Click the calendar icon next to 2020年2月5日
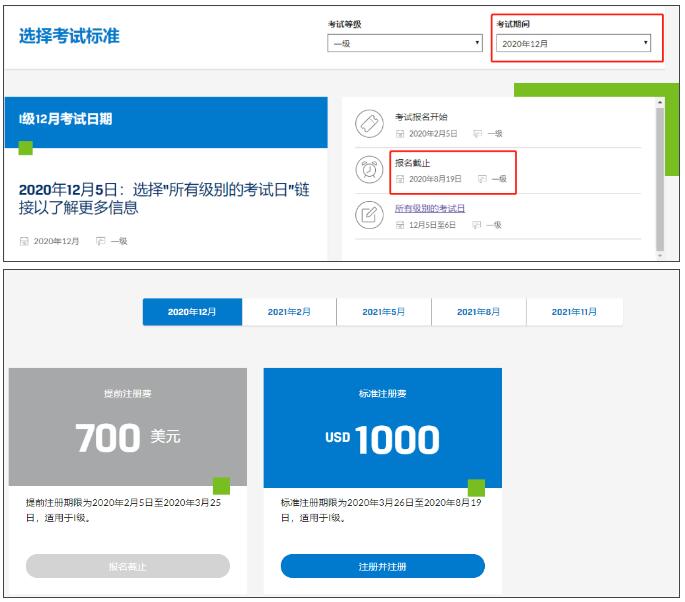Image resolution: width=685 pixels, height=602 pixels. [x=400, y=133]
